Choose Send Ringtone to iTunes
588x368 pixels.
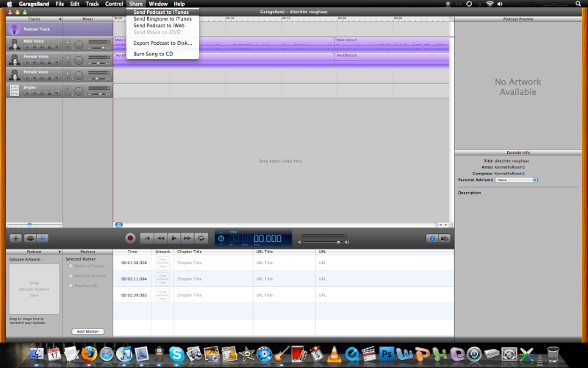click(162, 19)
